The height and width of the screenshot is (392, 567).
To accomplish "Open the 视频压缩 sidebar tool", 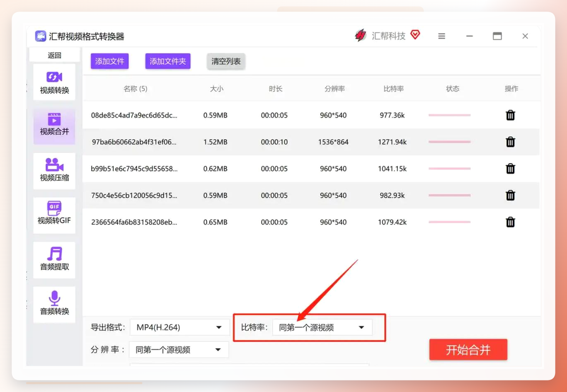I will (54, 171).
